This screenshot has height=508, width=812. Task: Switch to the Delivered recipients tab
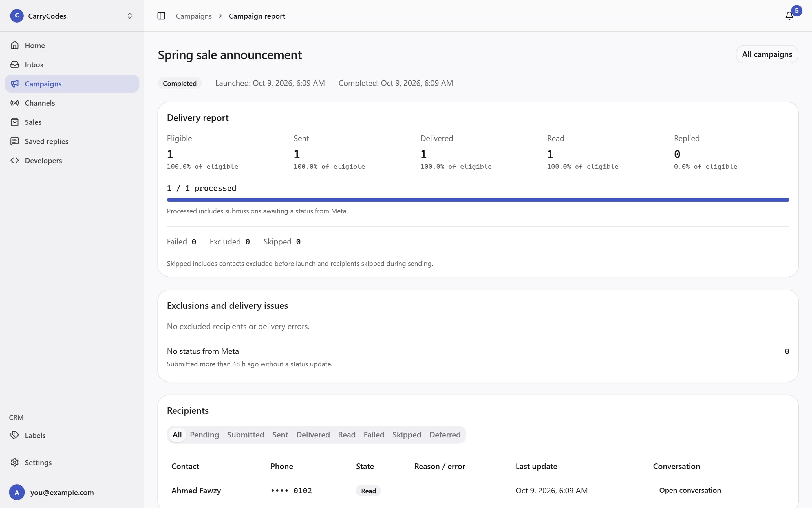coord(313,434)
